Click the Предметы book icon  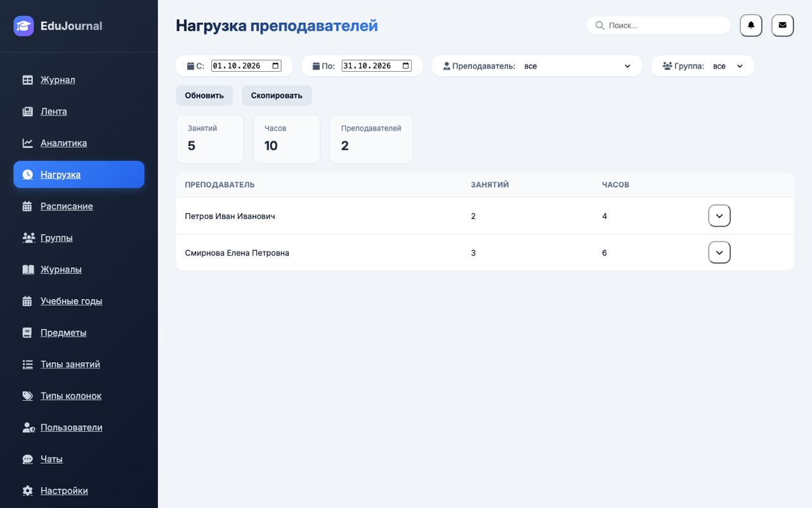pyautogui.click(x=27, y=333)
